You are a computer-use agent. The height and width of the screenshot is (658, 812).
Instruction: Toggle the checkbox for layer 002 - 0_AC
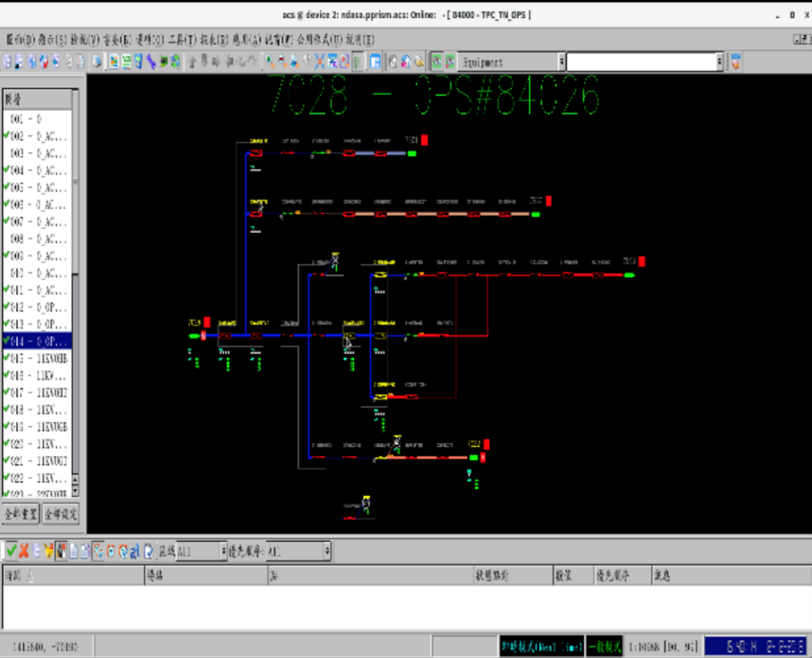point(7,136)
